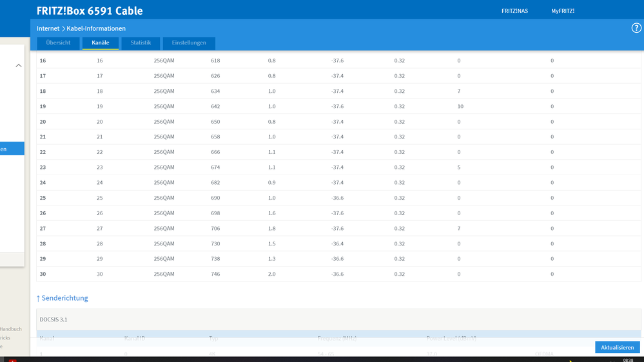The image size is (644, 362).
Task: Click power level 1.8 in row 27
Action: click(x=272, y=229)
